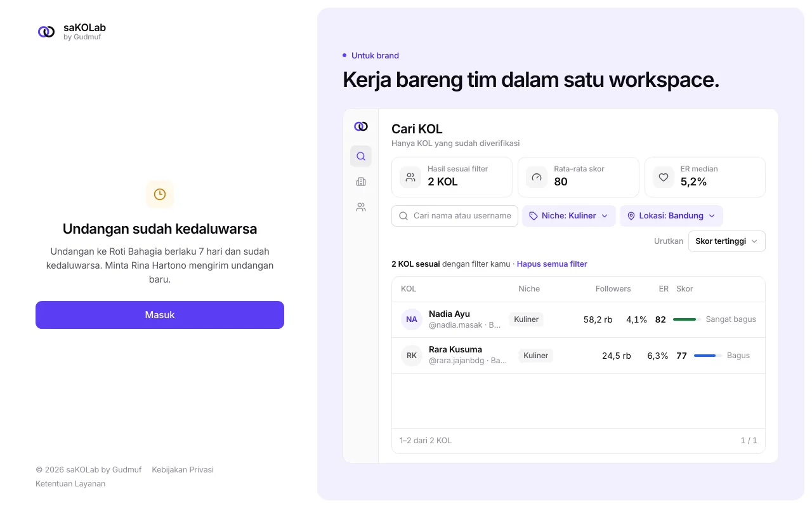Click the logo atop the preview sidebar
Image resolution: width=812 pixels, height=508 pixels.
(x=361, y=126)
